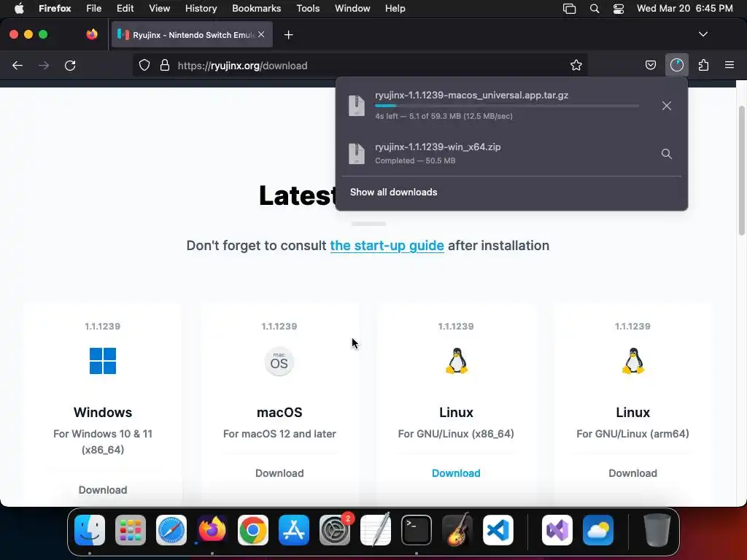This screenshot has width=747, height=560.
Task: Click the Linux arm64 penguin icon
Action: pos(633,361)
